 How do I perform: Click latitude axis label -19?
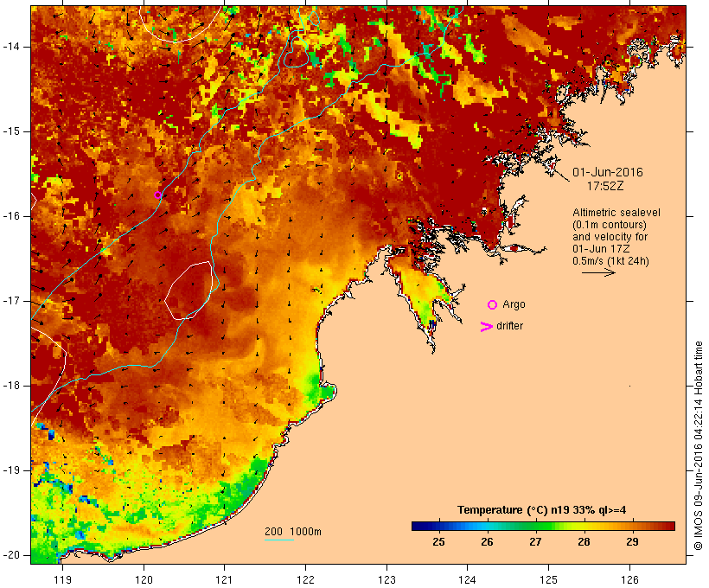coord(11,470)
